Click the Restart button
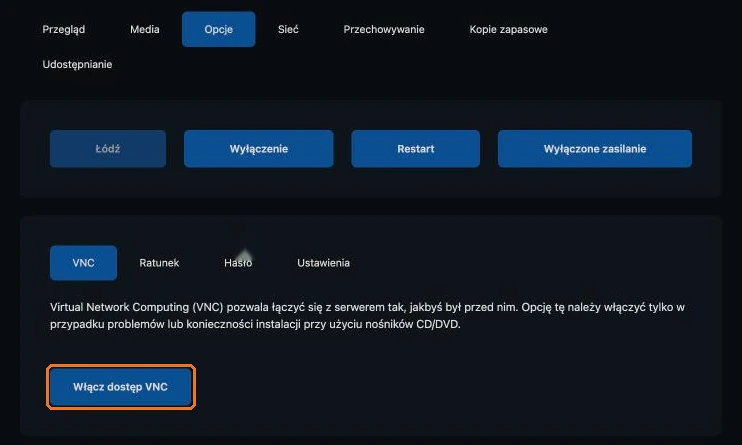 [415, 149]
